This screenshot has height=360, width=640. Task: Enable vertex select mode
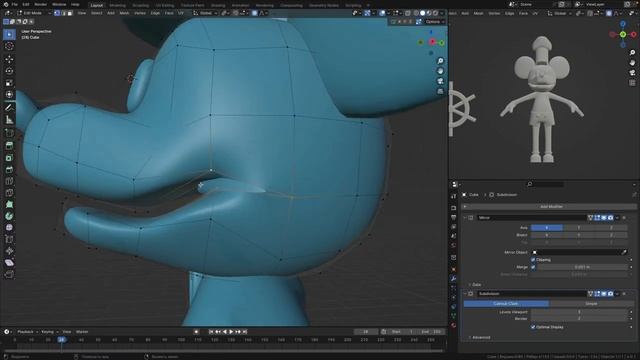pos(57,13)
